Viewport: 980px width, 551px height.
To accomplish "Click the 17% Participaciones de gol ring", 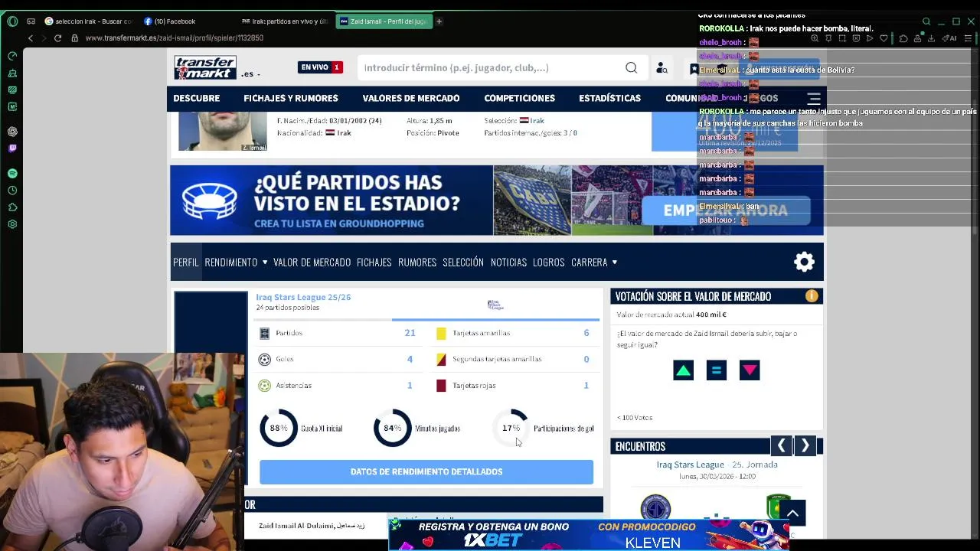I will [511, 429].
